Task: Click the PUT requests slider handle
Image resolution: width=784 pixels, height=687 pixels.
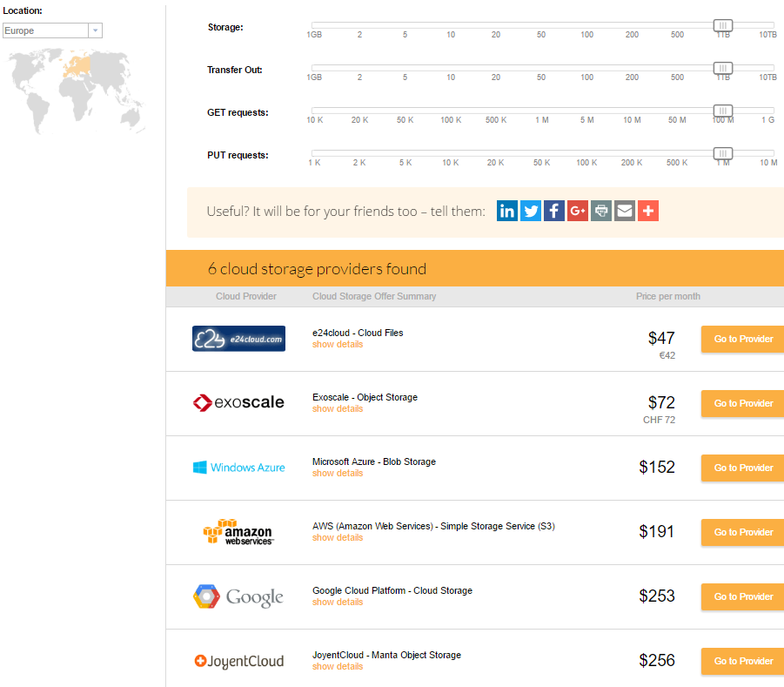Action: pyautogui.click(x=723, y=153)
